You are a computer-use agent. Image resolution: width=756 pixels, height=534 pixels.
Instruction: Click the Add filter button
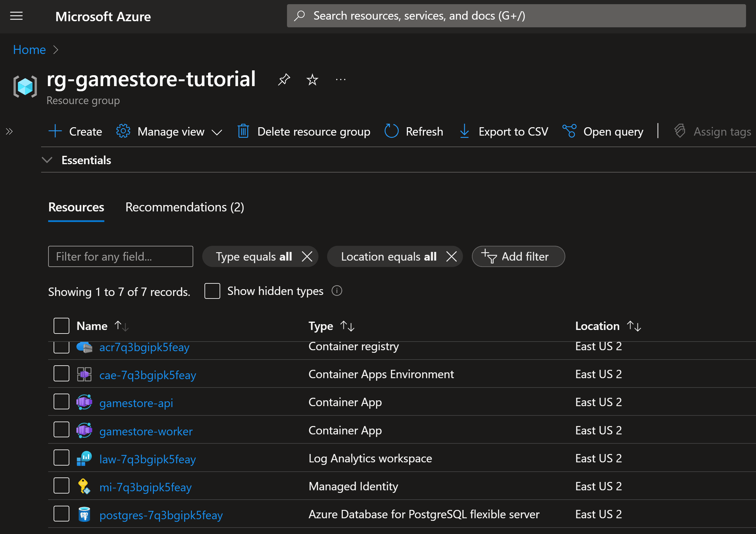click(518, 256)
